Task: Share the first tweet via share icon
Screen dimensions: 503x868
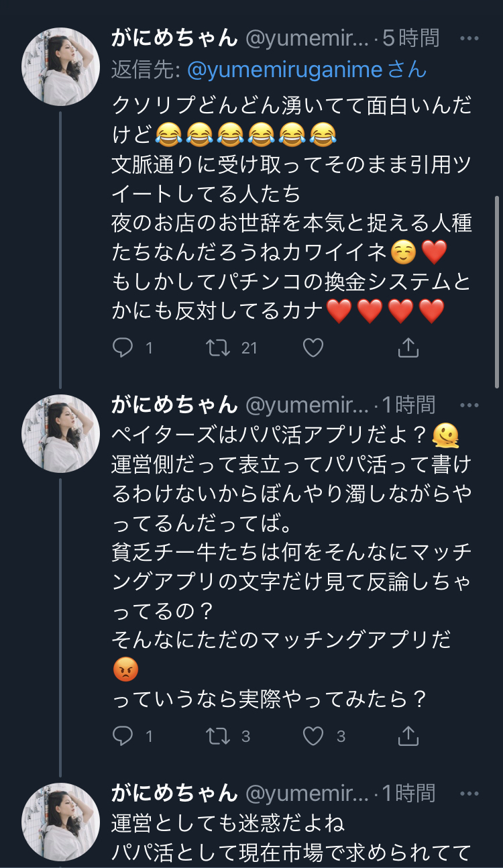Action: [x=408, y=347]
